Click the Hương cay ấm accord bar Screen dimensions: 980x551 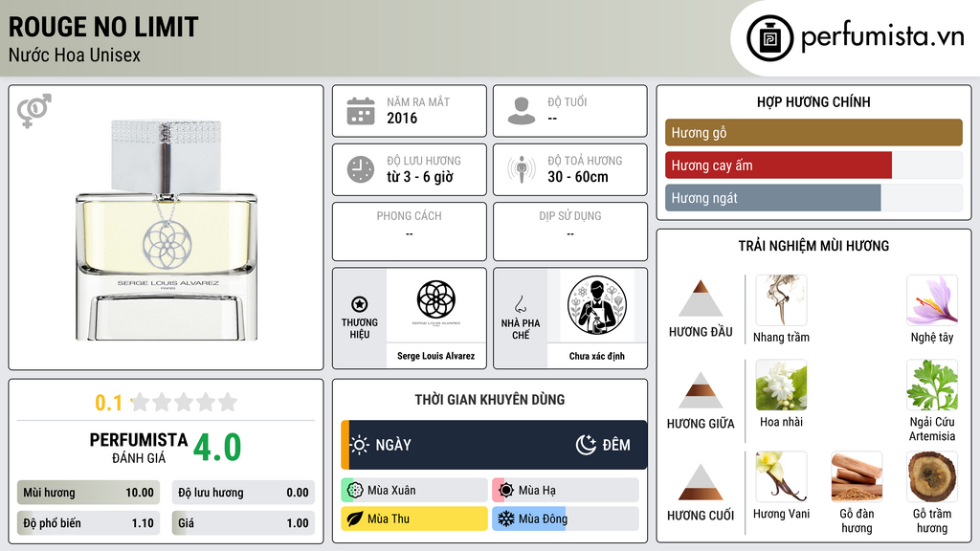click(x=813, y=165)
